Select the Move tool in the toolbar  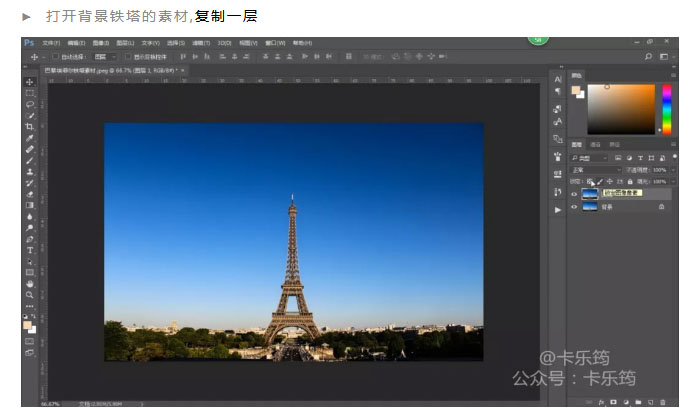pos(30,81)
